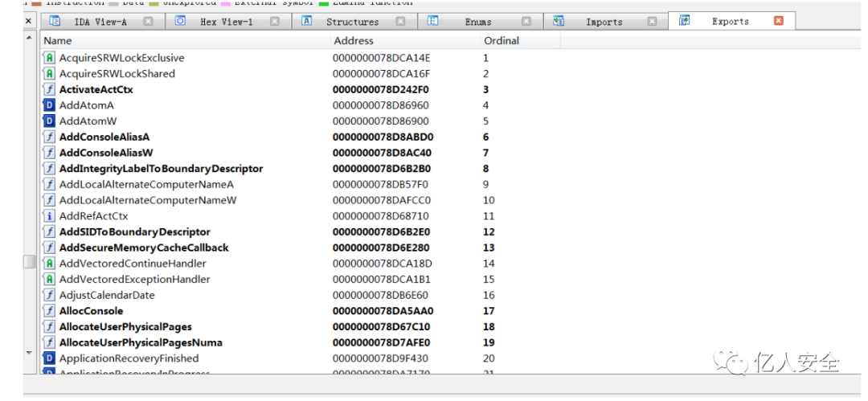The height and width of the screenshot is (401, 868).
Task: Click the function icon beside AddConsoleAliasW
Action: pos(49,153)
